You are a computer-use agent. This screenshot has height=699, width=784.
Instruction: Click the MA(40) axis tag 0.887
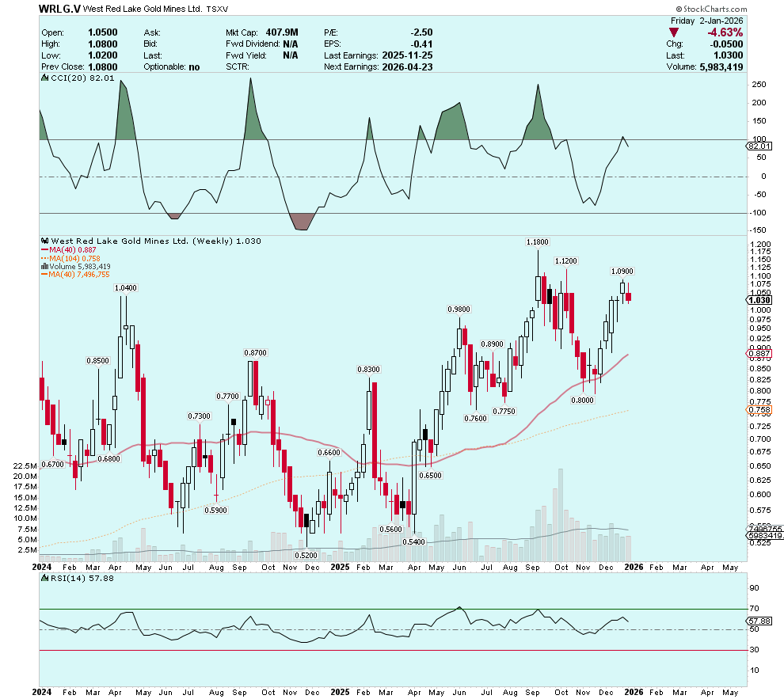759,354
